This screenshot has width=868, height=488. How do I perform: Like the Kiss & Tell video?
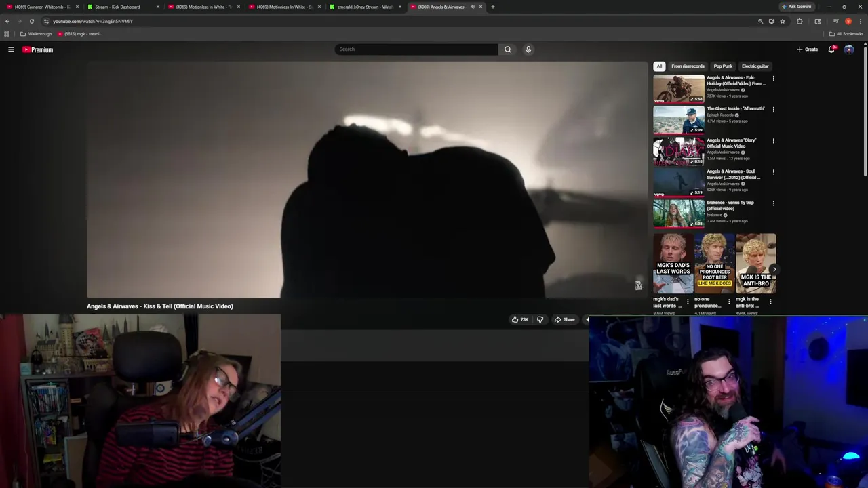[x=520, y=319]
